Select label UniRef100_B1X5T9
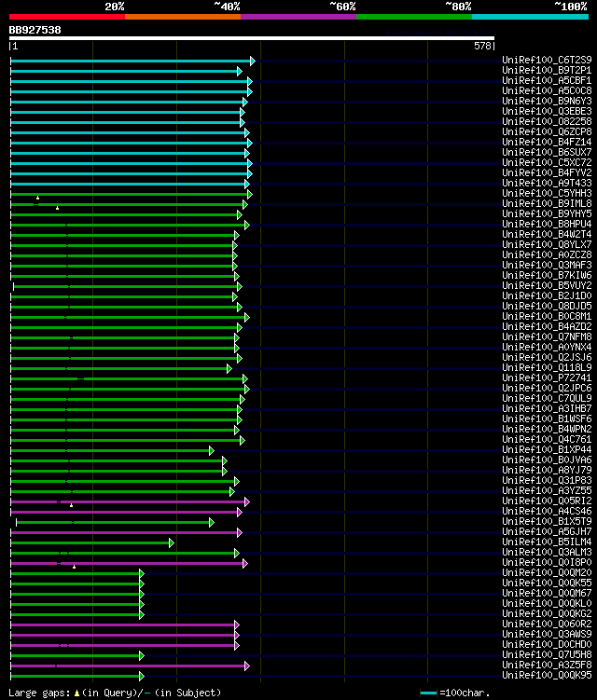This screenshot has width=597, height=700. tap(547, 522)
